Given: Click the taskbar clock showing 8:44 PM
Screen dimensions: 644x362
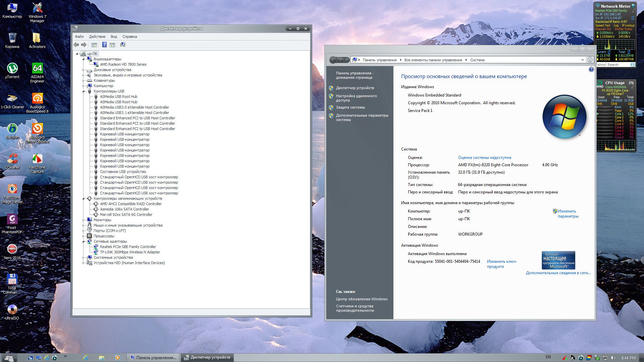Looking at the screenshot, I should (628, 358).
